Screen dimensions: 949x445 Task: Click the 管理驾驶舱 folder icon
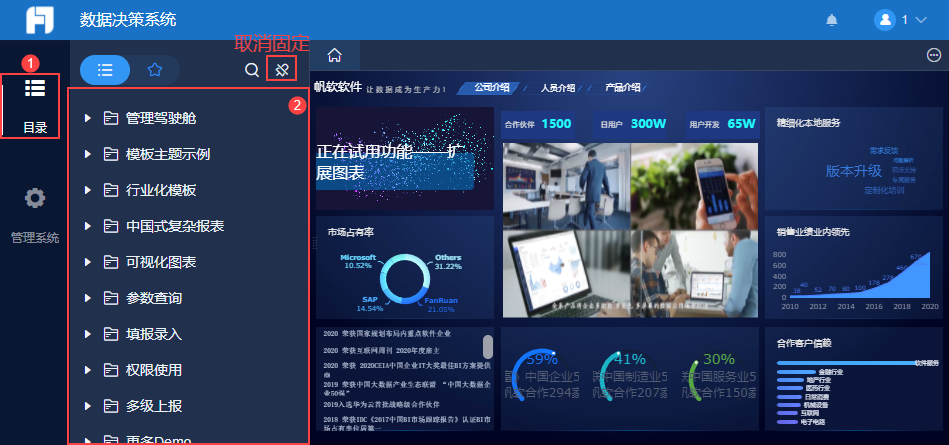[111, 118]
